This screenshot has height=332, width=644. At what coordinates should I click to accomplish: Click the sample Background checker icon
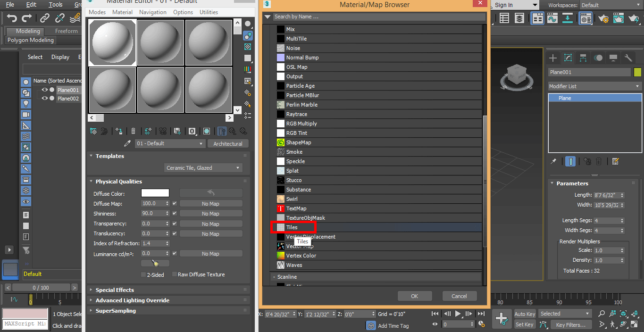tap(248, 47)
